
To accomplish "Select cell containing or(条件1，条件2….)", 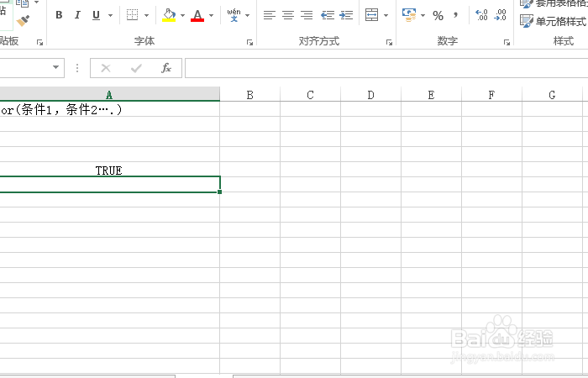I will coord(109,109).
